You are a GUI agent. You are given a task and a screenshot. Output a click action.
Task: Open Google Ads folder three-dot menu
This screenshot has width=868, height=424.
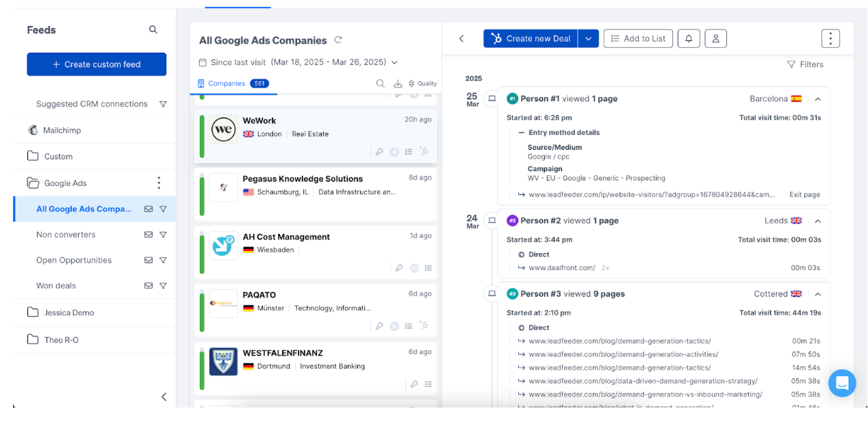(159, 183)
